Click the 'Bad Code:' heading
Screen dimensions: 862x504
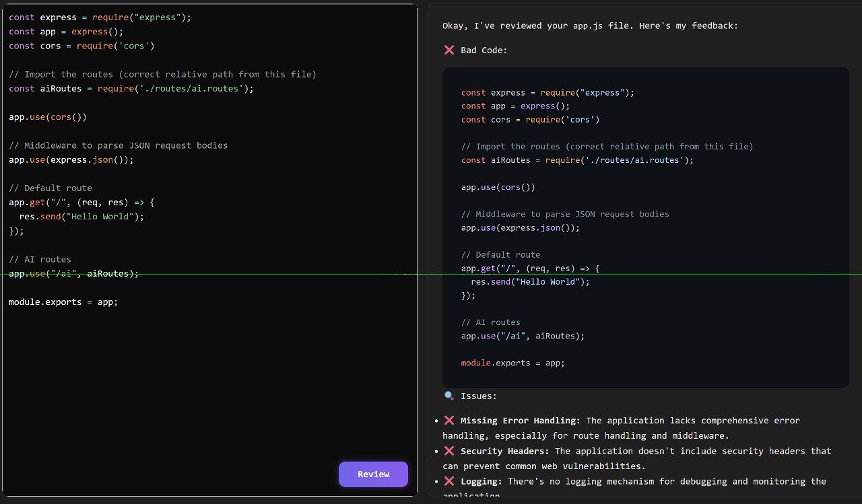click(x=484, y=50)
